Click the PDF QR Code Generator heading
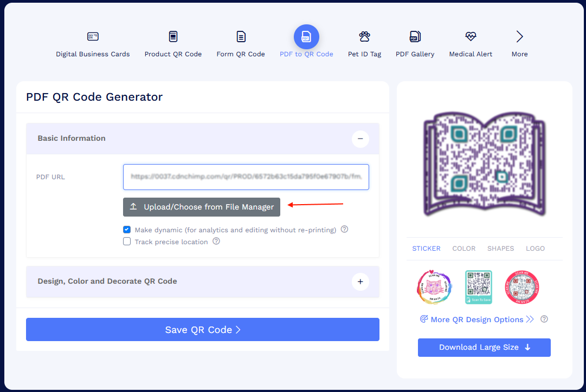 point(94,97)
